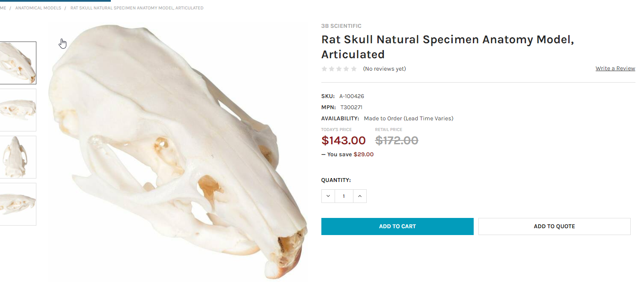Open the Anatomical Models breadcrumb
Image resolution: width=644 pixels, height=289 pixels.
38,8
